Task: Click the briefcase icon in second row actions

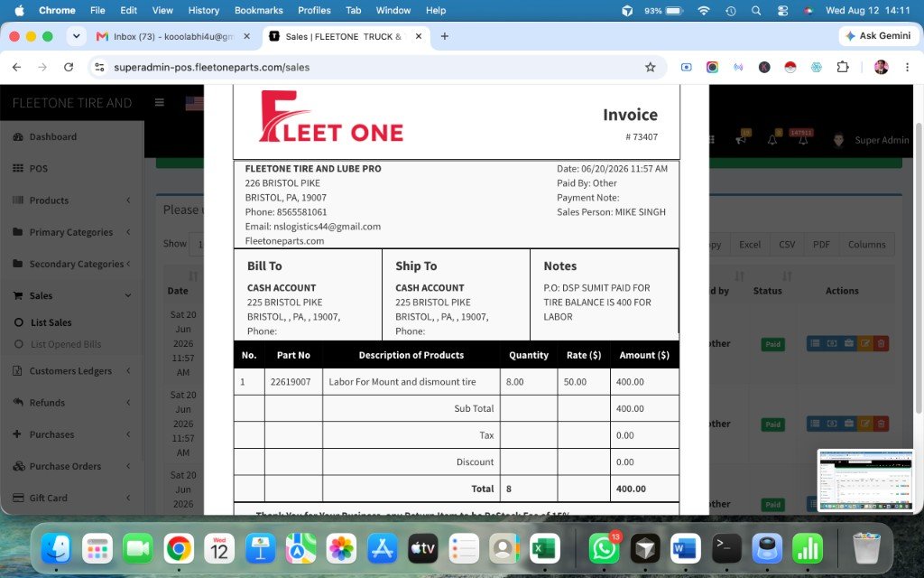Action: (848, 424)
